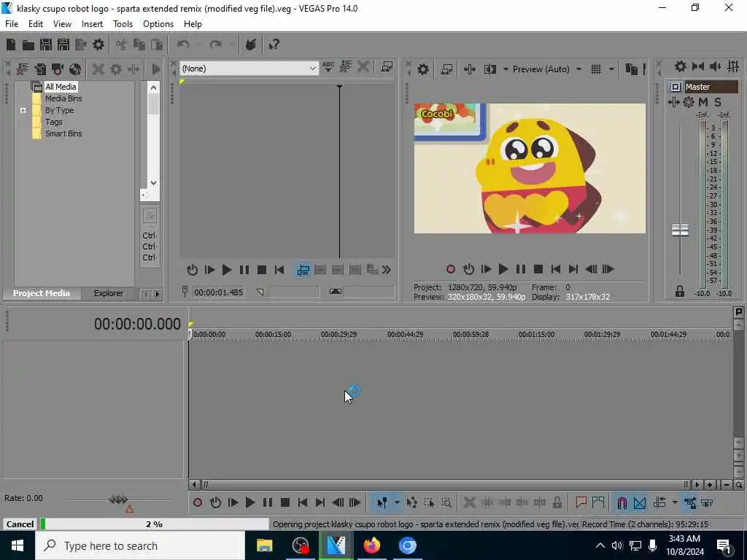747x560 pixels.
Task: Select Normal Edit Tool in timeline toolbar
Action: pyautogui.click(x=382, y=502)
